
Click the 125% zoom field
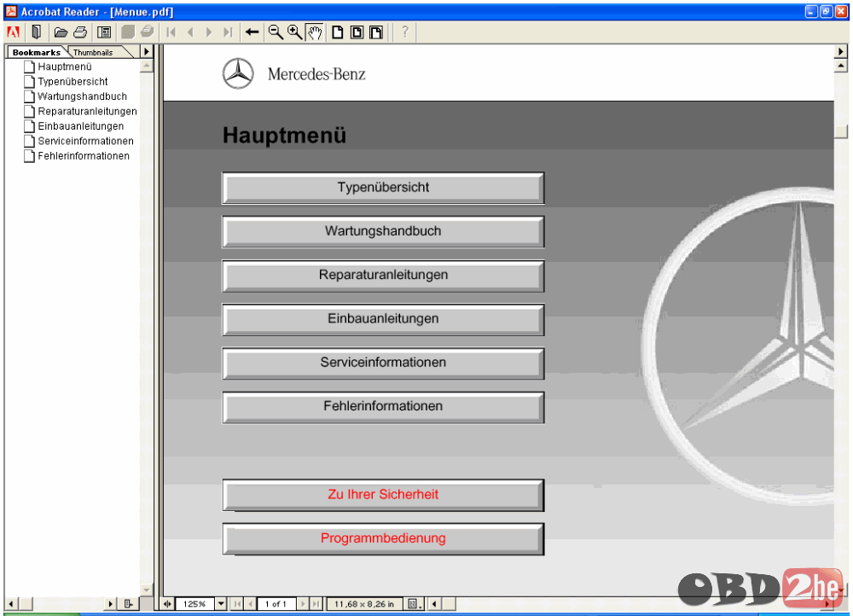(x=194, y=603)
